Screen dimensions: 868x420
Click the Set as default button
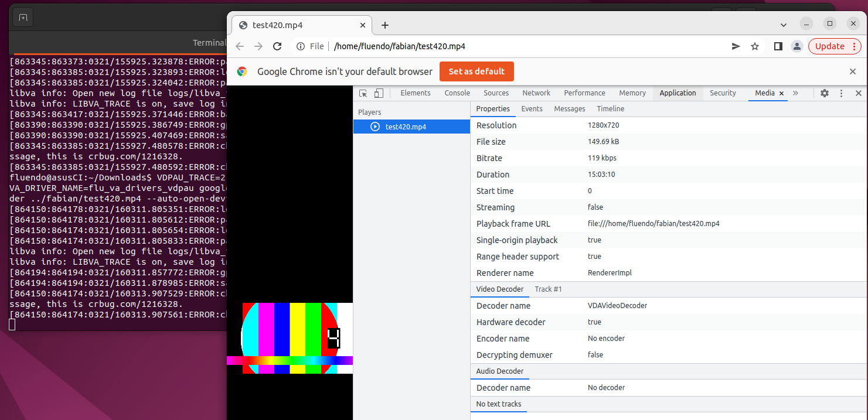pyautogui.click(x=476, y=71)
